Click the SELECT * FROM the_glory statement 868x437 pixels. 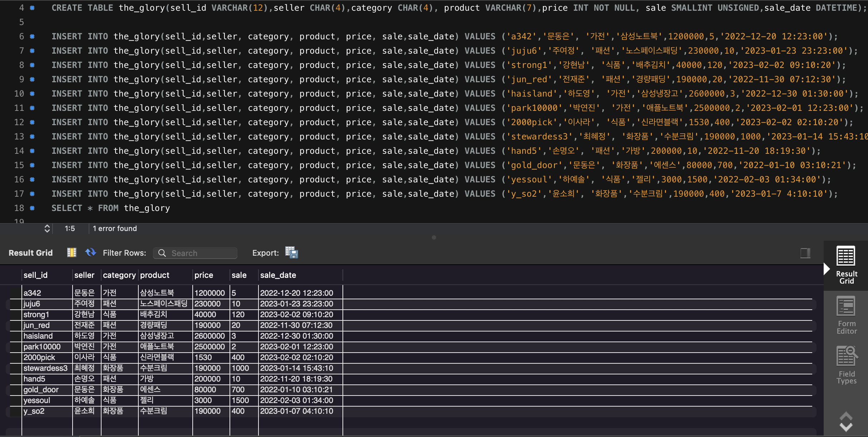pyautogui.click(x=110, y=208)
